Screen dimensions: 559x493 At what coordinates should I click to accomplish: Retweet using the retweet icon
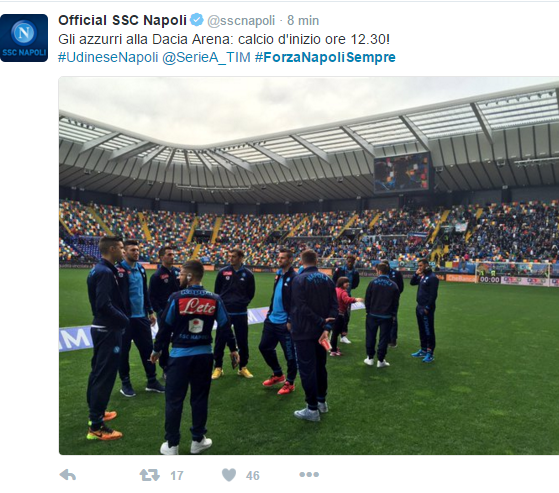click(150, 475)
